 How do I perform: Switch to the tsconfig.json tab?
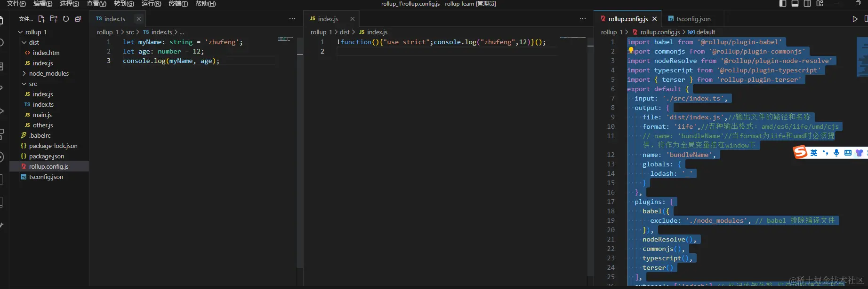tap(693, 19)
